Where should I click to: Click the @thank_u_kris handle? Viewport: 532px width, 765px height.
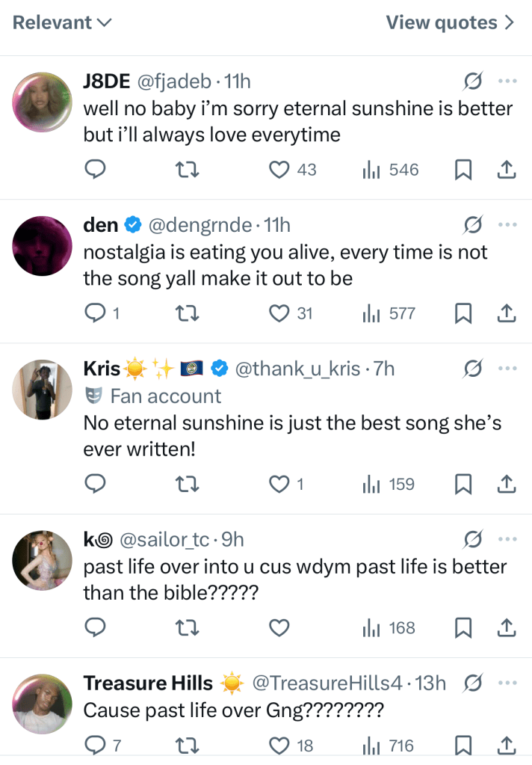tap(297, 368)
